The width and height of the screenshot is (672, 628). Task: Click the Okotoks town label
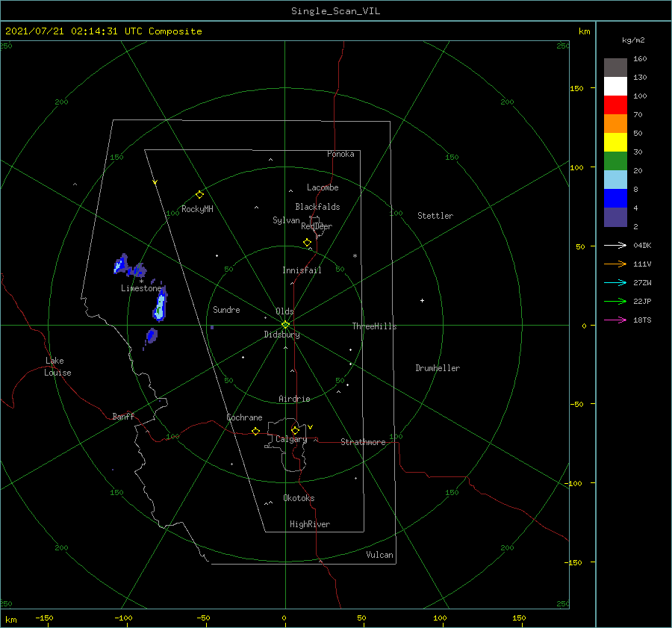click(x=299, y=497)
